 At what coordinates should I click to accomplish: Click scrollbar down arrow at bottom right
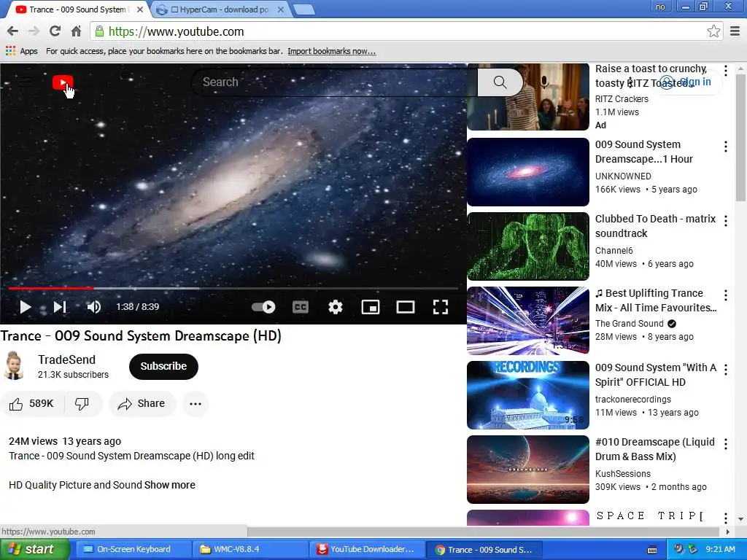tap(741, 519)
